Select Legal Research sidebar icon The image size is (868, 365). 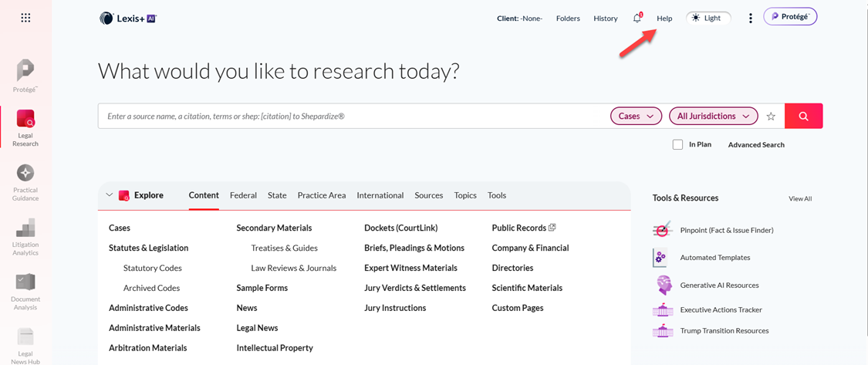25,128
